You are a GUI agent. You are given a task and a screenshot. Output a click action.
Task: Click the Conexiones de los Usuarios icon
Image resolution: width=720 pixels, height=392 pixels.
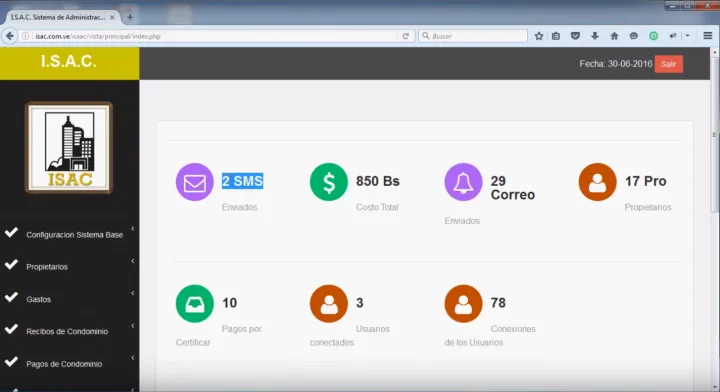tap(463, 304)
